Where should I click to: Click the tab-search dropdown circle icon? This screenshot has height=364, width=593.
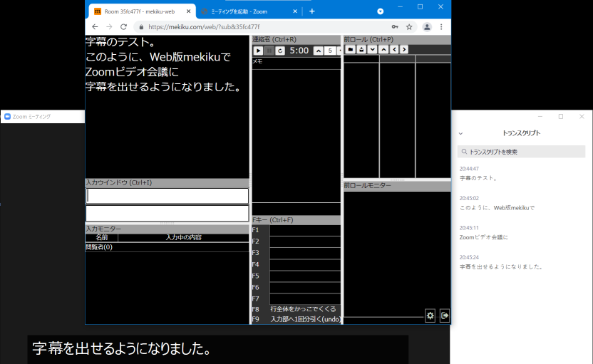pyautogui.click(x=381, y=11)
